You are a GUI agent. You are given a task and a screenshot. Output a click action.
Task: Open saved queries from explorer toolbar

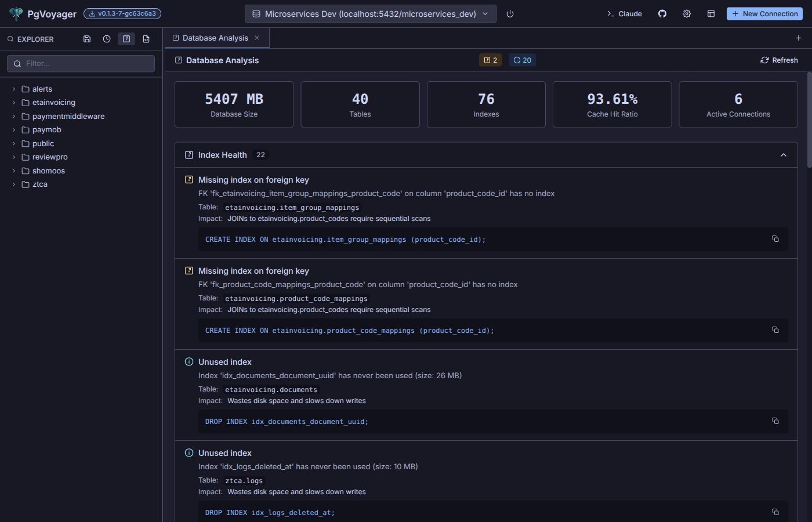87,39
